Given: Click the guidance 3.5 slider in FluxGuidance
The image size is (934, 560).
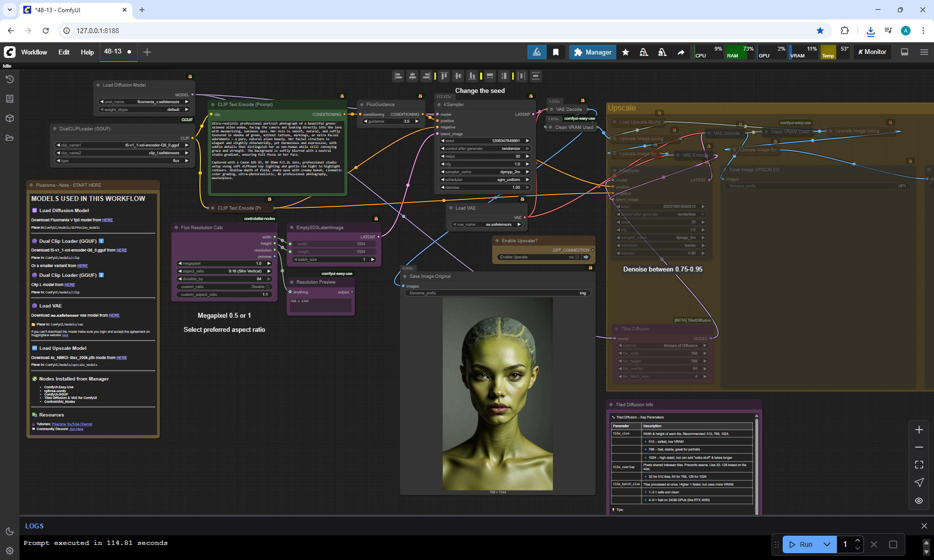Looking at the screenshot, I should (x=392, y=121).
